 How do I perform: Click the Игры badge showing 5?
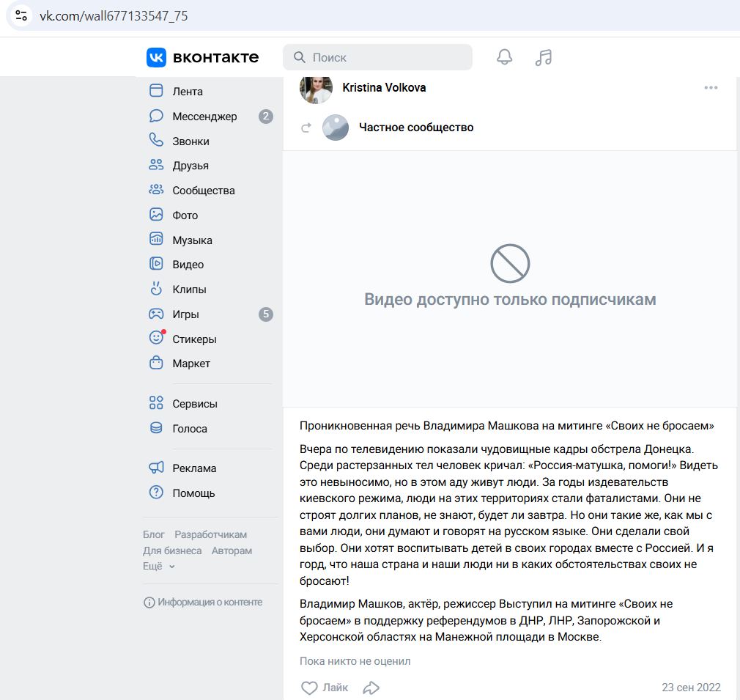click(266, 314)
